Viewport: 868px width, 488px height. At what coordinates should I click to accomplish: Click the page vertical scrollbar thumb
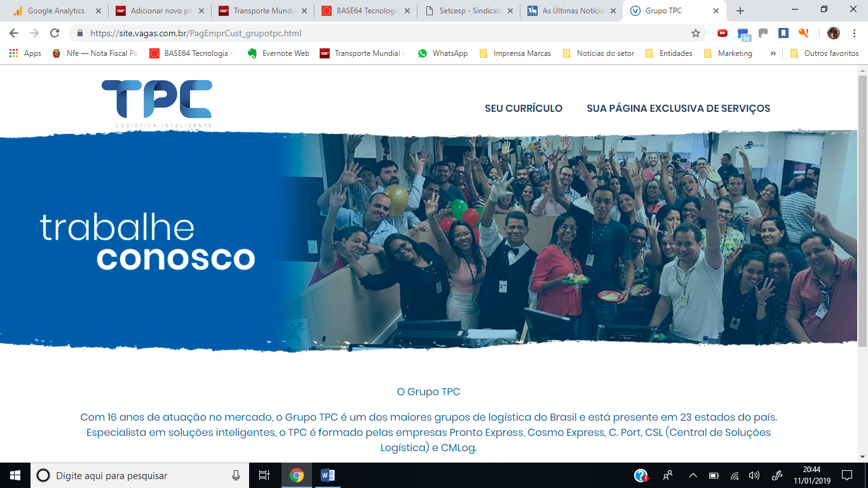click(x=862, y=211)
